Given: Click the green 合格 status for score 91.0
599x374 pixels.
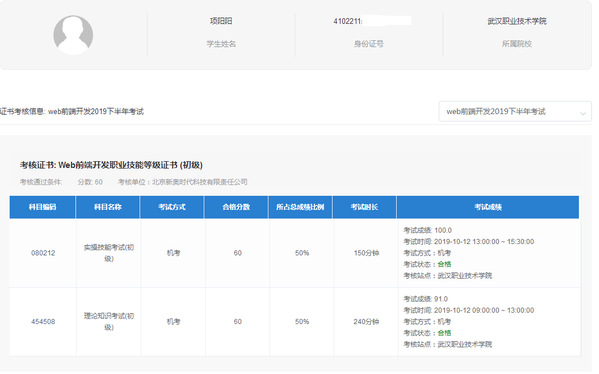Looking at the screenshot, I should pos(444,333).
